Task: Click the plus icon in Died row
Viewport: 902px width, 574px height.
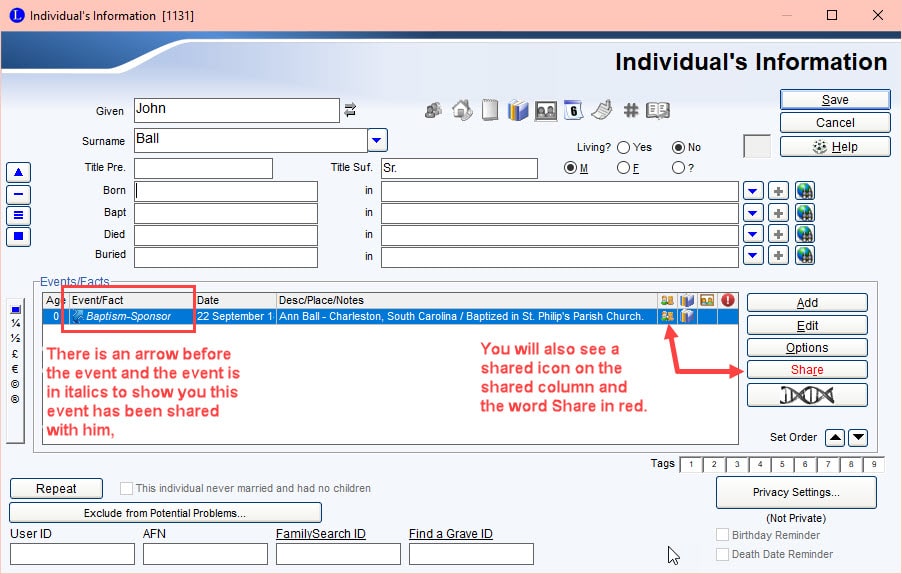Action: coord(779,235)
